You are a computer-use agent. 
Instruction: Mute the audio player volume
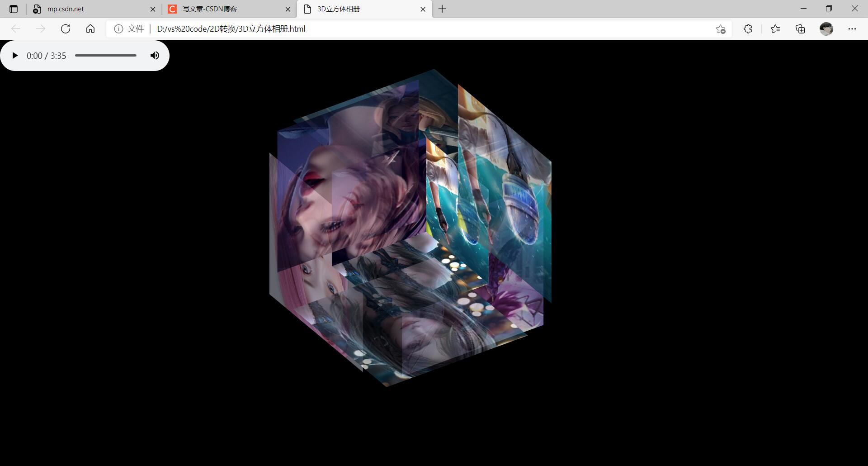155,56
